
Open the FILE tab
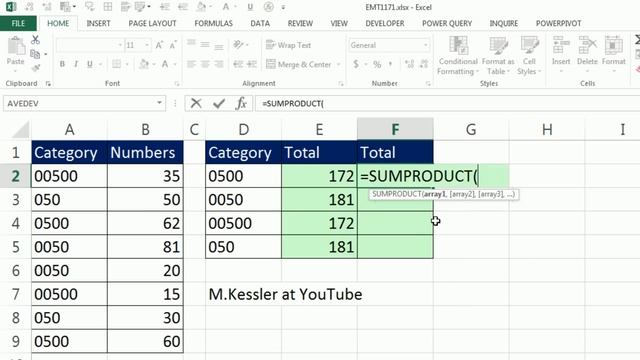coord(18,23)
